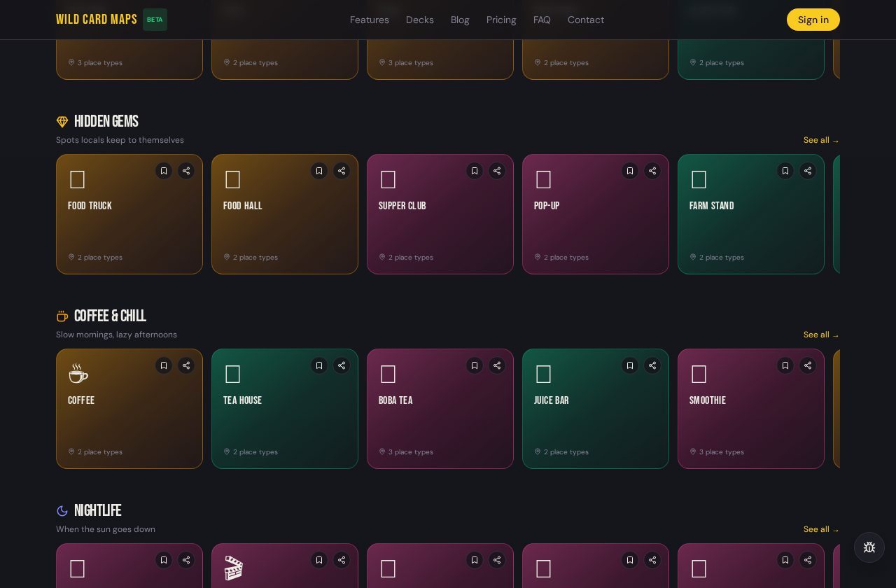Screen dimensions: 896x588
Task: Select the Juice Bar card
Action: [596, 409]
